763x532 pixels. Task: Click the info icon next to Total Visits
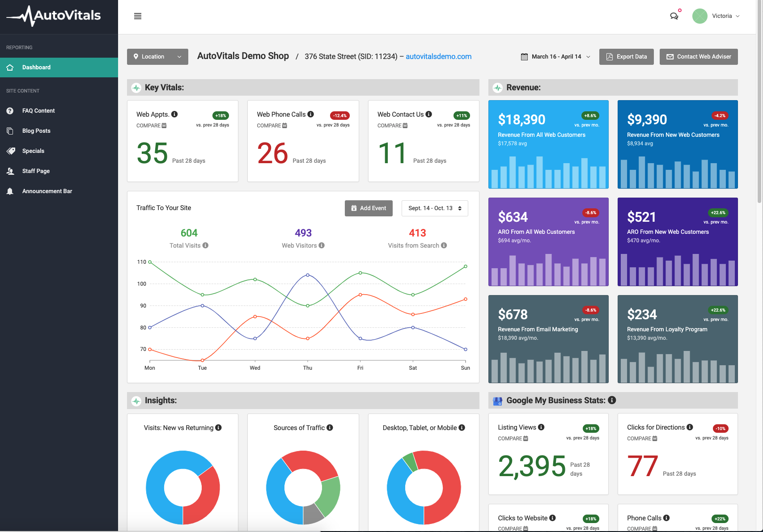(x=206, y=245)
